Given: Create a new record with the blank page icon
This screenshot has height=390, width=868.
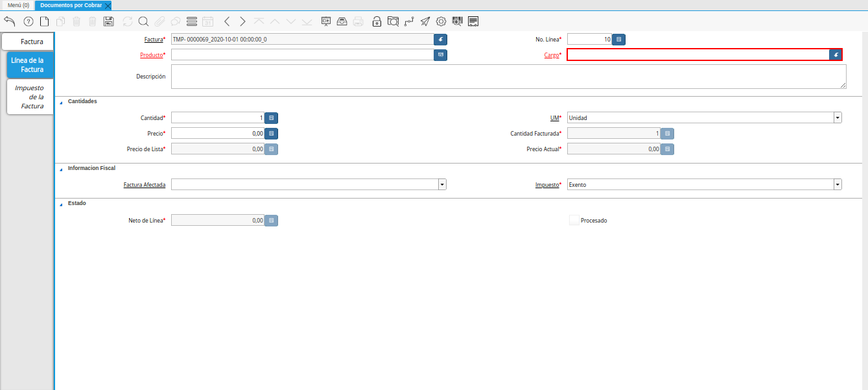Looking at the screenshot, I should pyautogui.click(x=44, y=21).
